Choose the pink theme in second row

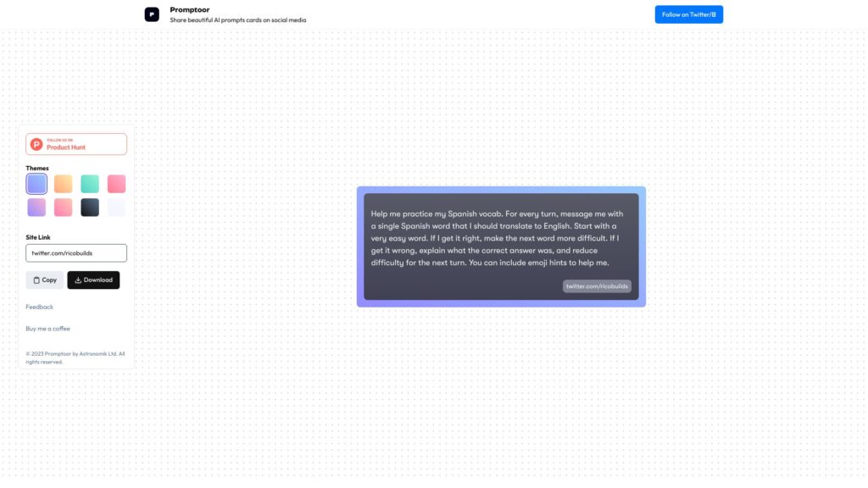[64, 208]
